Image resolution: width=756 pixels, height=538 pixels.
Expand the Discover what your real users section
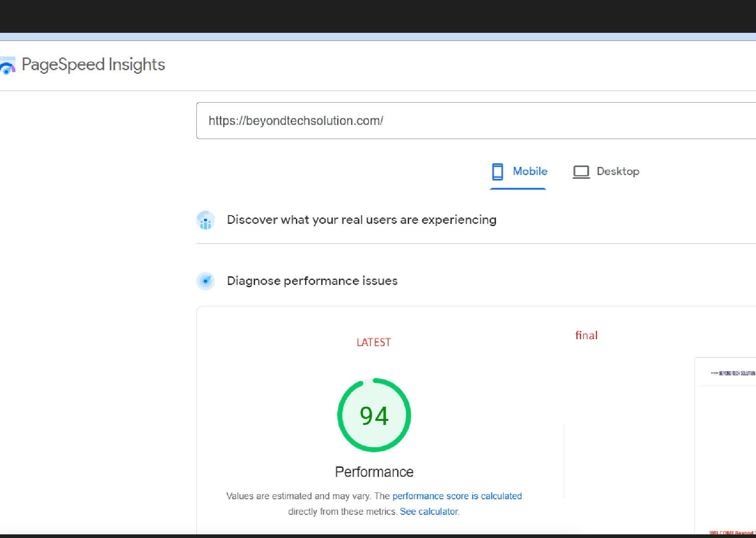click(361, 220)
